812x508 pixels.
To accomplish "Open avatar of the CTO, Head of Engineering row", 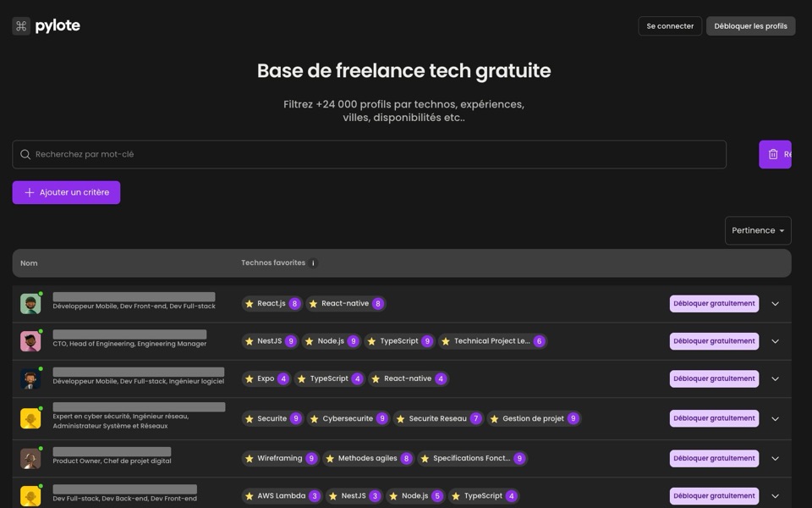I will click(x=30, y=341).
